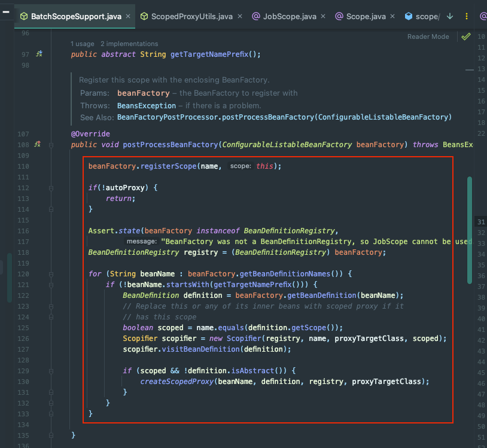The image size is (487, 448).
Task: Click registerScope on line 110
Action: click(x=168, y=166)
